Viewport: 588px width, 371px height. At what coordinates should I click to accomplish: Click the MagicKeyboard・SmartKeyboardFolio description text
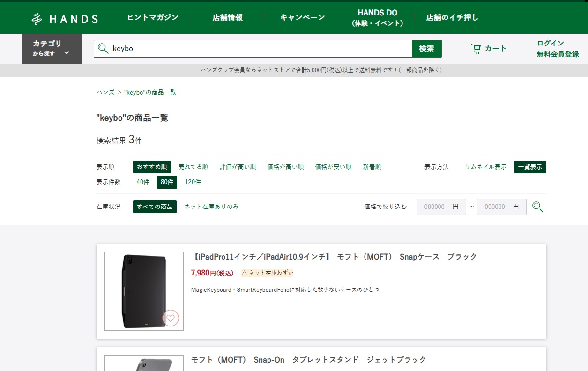click(x=285, y=290)
